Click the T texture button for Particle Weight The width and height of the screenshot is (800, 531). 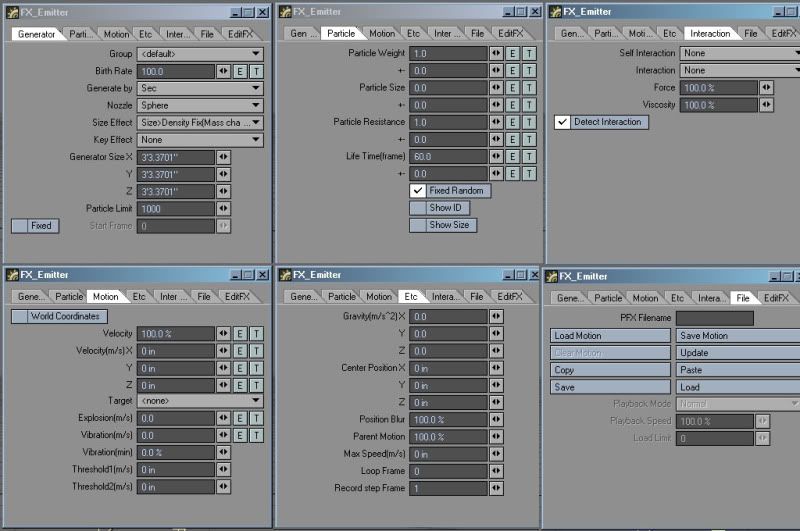(529, 54)
